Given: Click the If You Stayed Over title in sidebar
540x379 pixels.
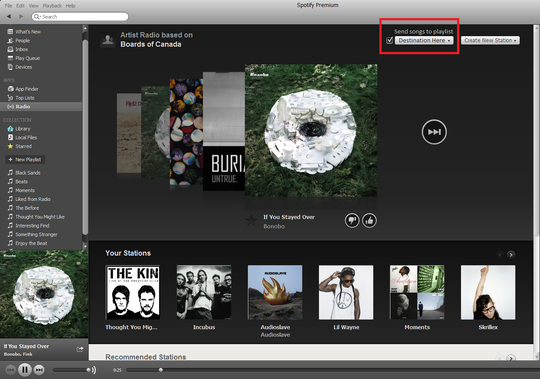Looking at the screenshot, I should [x=26, y=346].
